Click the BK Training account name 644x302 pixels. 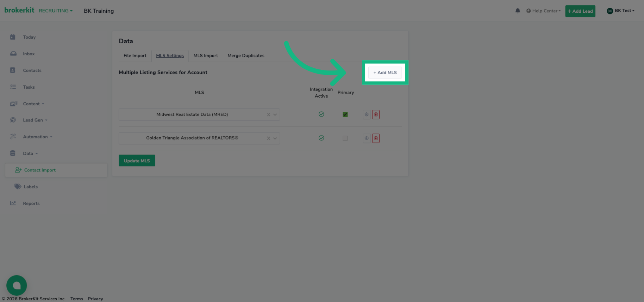click(99, 11)
